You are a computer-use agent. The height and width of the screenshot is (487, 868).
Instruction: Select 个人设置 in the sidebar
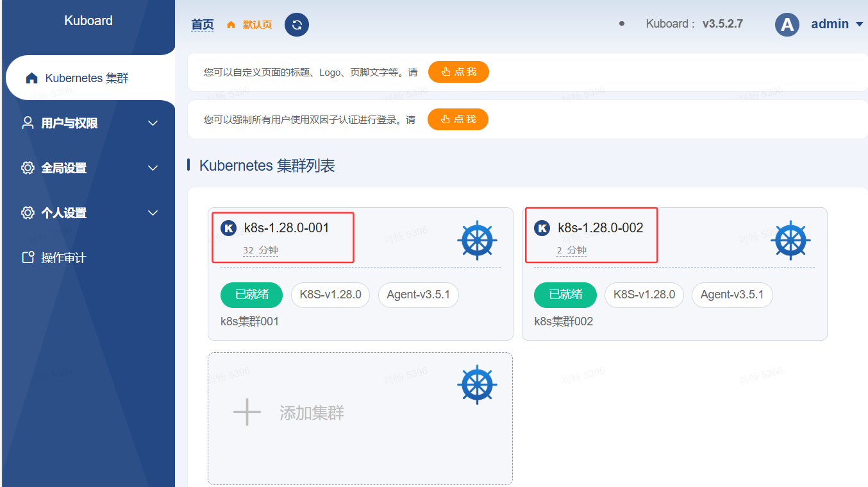(x=88, y=213)
